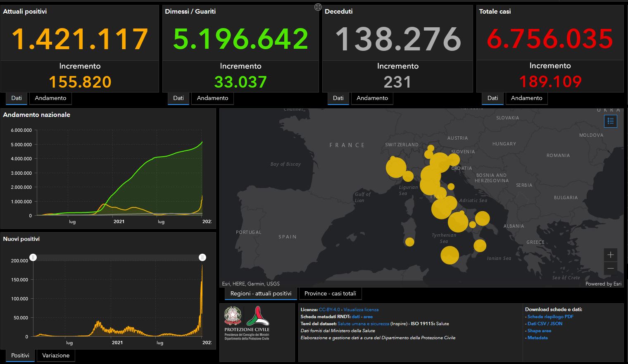Show Province - casi totali map
This screenshot has width=628, height=364.
click(330, 293)
